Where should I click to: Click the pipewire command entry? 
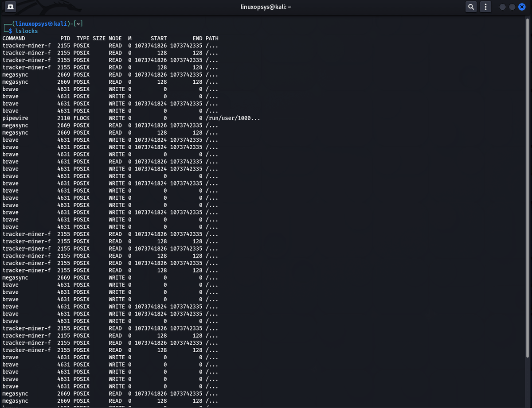pyautogui.click(x=16, y=118)
